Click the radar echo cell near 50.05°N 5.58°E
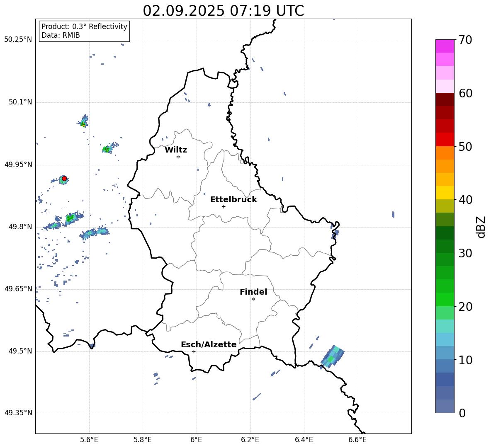The height and width of the screenshot is (448, 491). point(83,121)
